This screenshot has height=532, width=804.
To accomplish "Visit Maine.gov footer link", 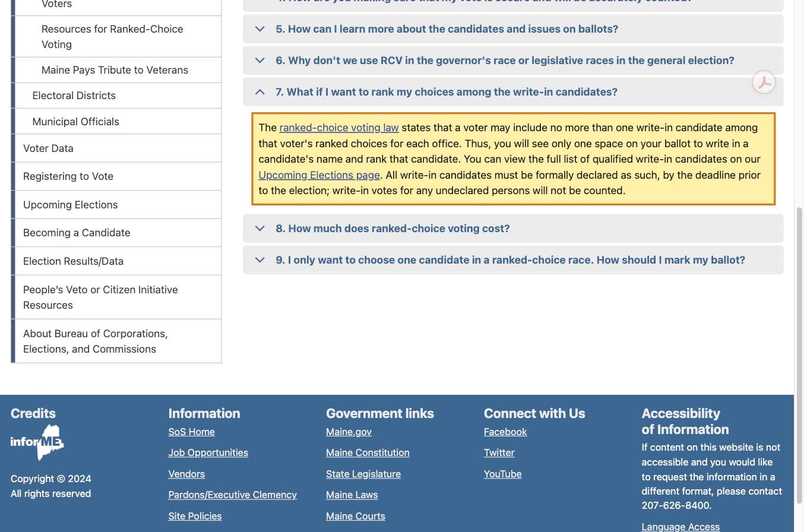I will 349,432.
